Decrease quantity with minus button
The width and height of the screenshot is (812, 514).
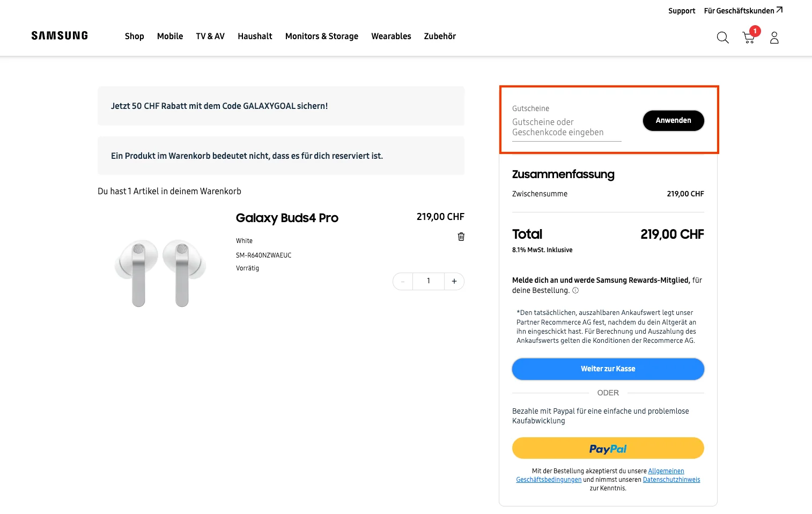point(403,281)
